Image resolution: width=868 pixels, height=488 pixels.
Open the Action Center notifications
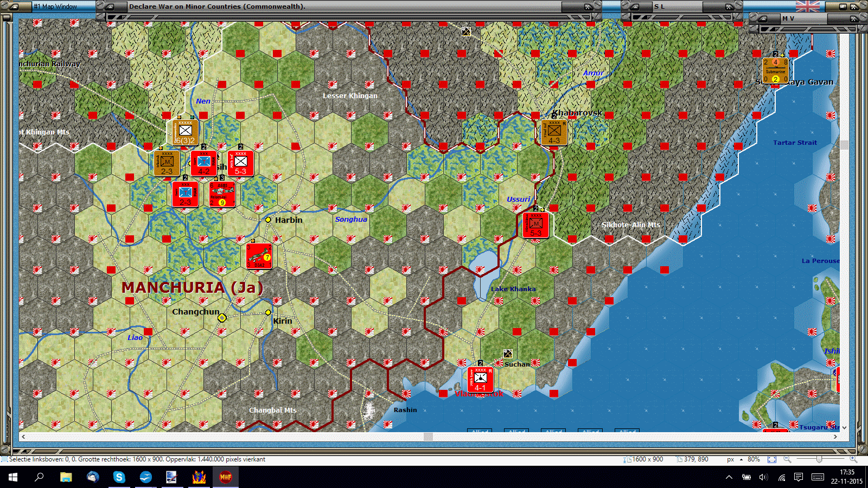point(799,477)
